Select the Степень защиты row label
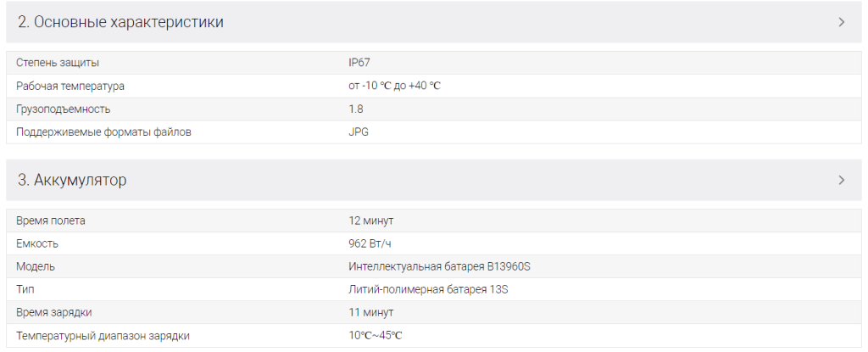The image size is (868, 352). pyautogui.click(x=57, y=63)
